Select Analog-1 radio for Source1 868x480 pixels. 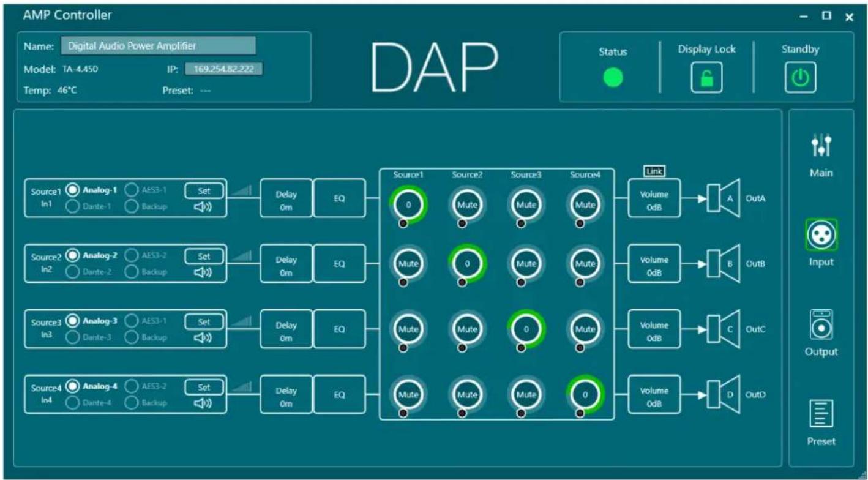tap(72, 190)
